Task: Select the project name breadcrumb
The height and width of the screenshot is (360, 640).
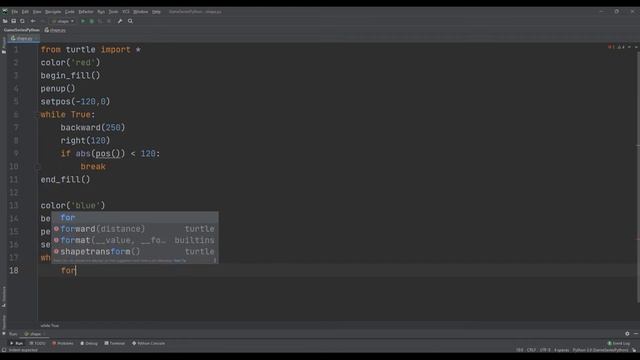Action: pos(22,30)
